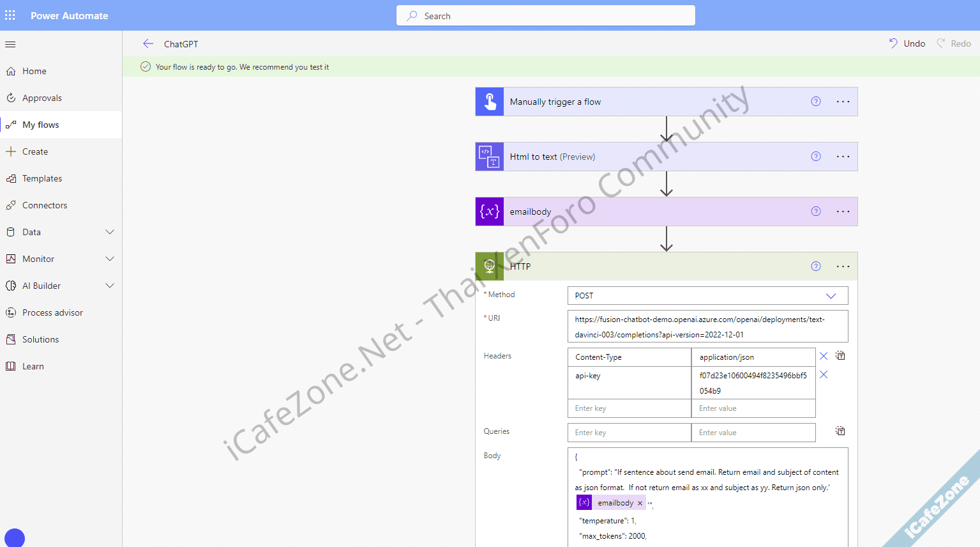Image resolution: width=980 pixels, height=547 pixels.
Task: Switch Headers to text mode icon
Action: pyautogui.click(x=840, y=356)
